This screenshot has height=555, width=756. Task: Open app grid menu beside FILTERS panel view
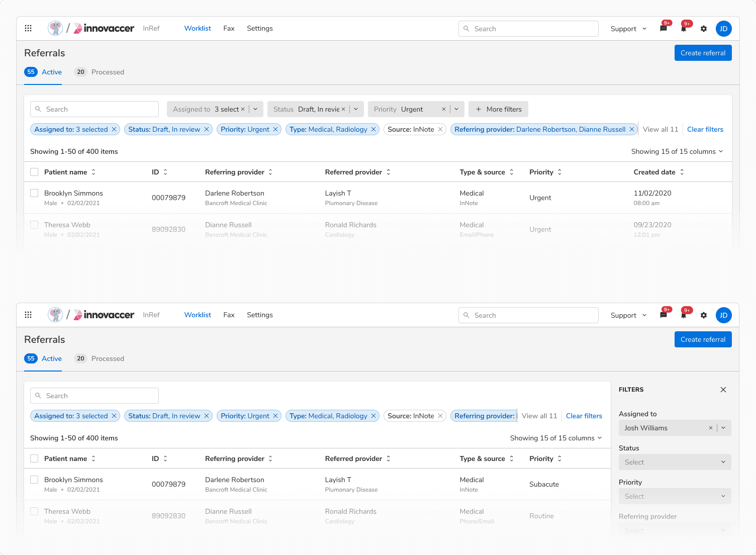pyautogui.click(x=28, y=315)
